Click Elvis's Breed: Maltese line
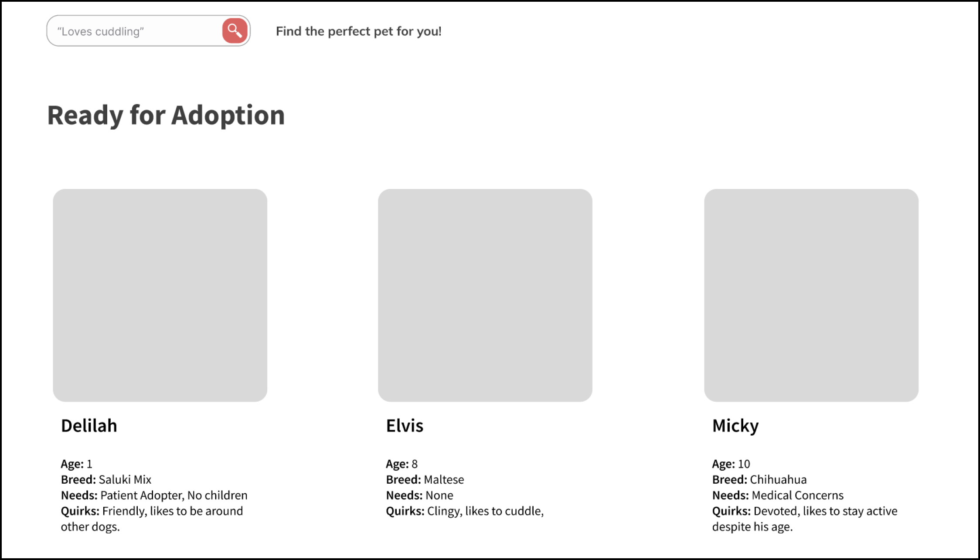 point(425,480)
